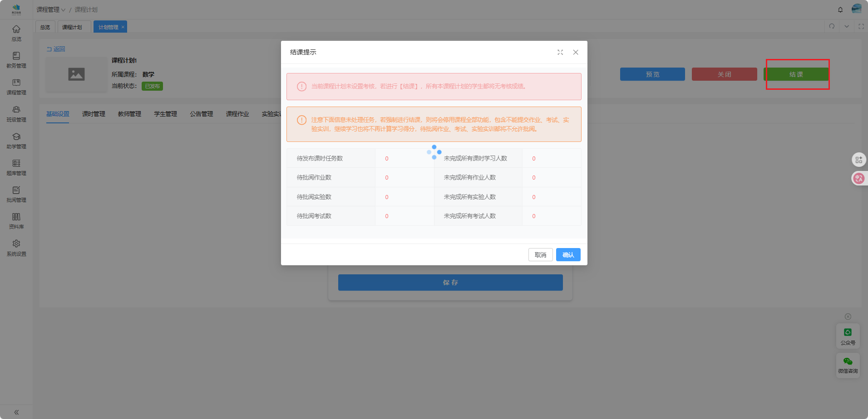Open 班级管理 in the sidebar
The height and width of the screenshot is (419, 868).
click(16, 114)
